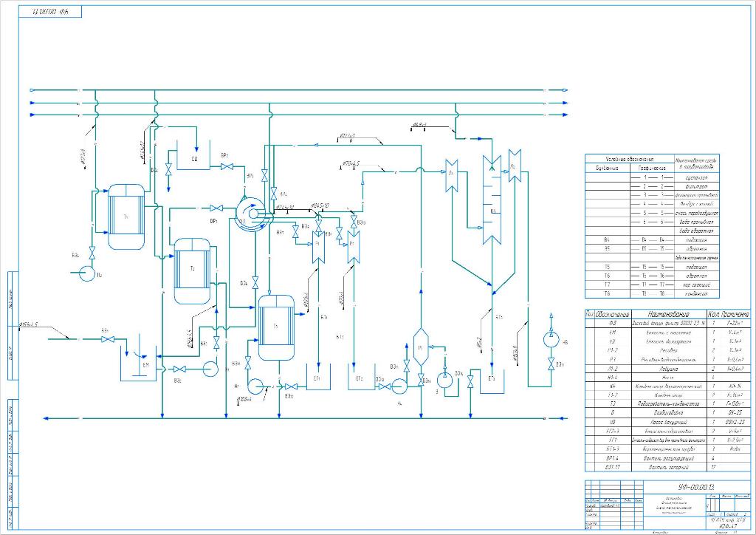Click the 'Вентиль регулирующий' table row
The width and height of the screenshot is (756, 535).
[667, 458]
